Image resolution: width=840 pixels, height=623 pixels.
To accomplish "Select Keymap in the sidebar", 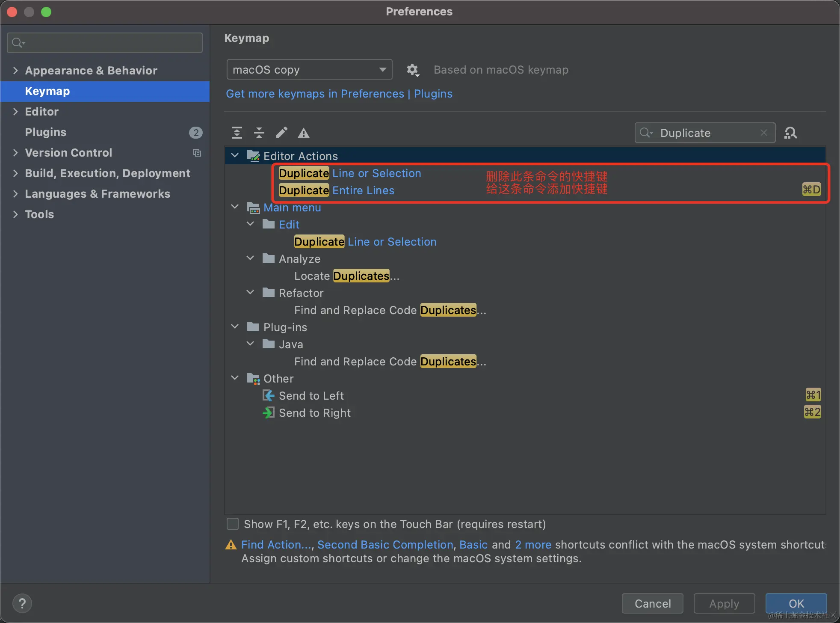I will (47, 91).
